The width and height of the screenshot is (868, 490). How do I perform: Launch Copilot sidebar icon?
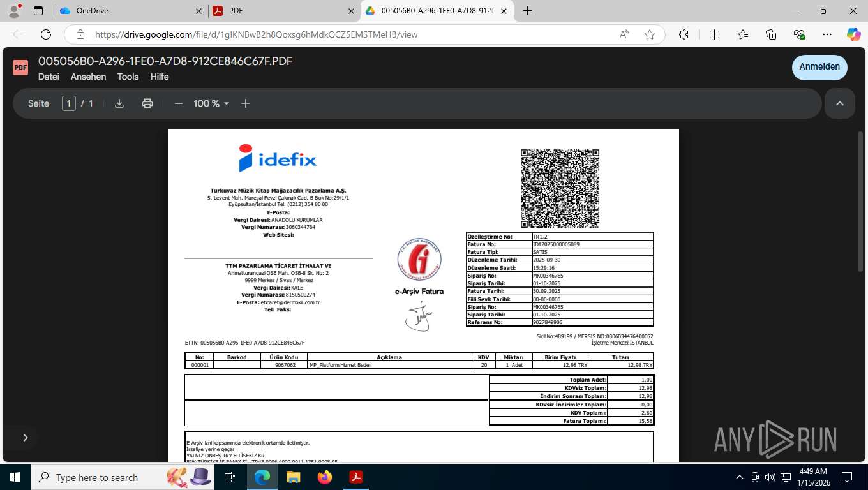point(853,34)
